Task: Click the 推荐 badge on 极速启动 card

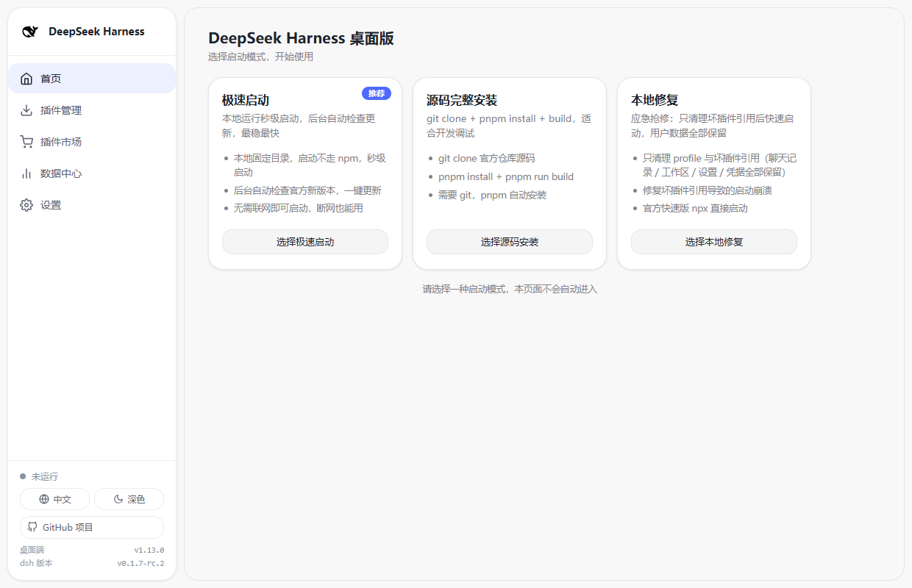Action: click(377, 93)
